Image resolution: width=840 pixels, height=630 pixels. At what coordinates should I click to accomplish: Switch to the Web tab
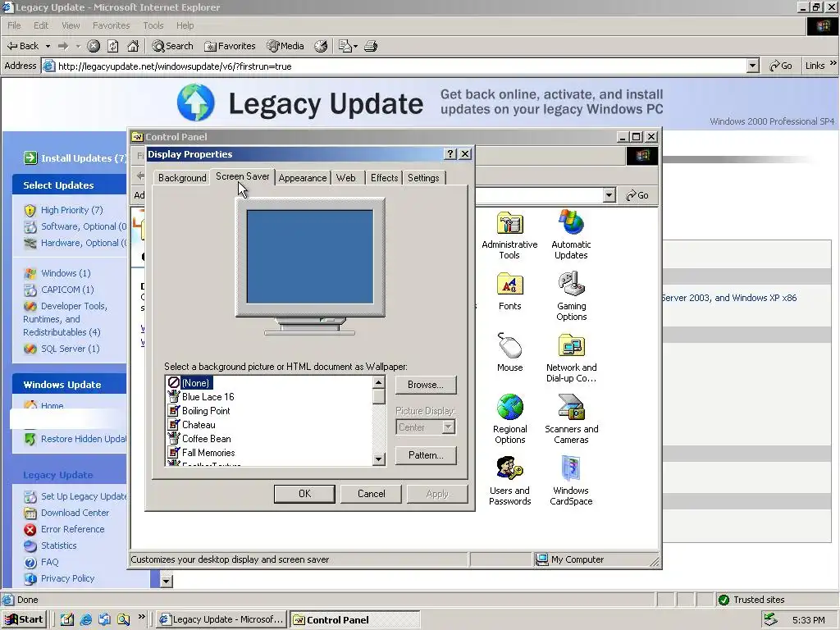[x=346, y=178]
